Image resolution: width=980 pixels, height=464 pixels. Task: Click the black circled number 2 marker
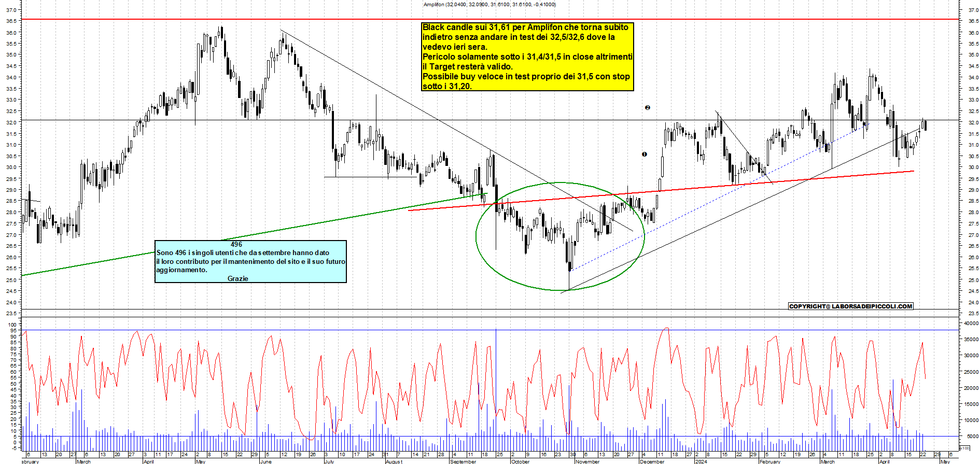(648, 108)
